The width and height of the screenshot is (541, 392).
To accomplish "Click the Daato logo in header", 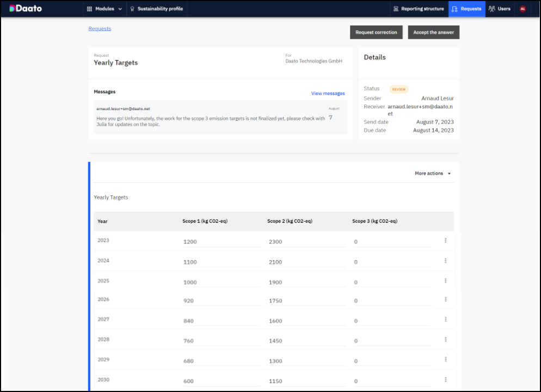I will tap(26, 9).
